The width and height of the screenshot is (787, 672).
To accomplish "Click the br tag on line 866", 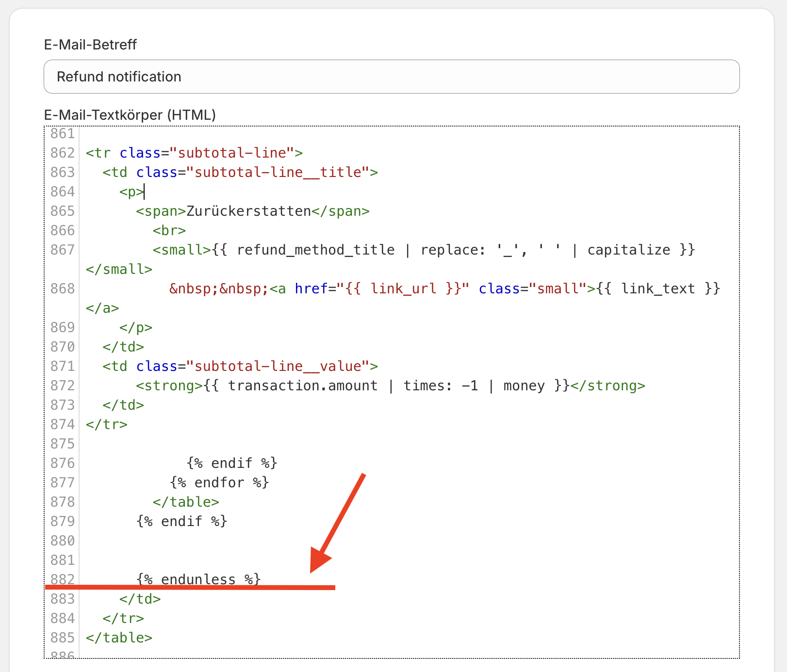I will pyautogui.click(x=169, y=230).
